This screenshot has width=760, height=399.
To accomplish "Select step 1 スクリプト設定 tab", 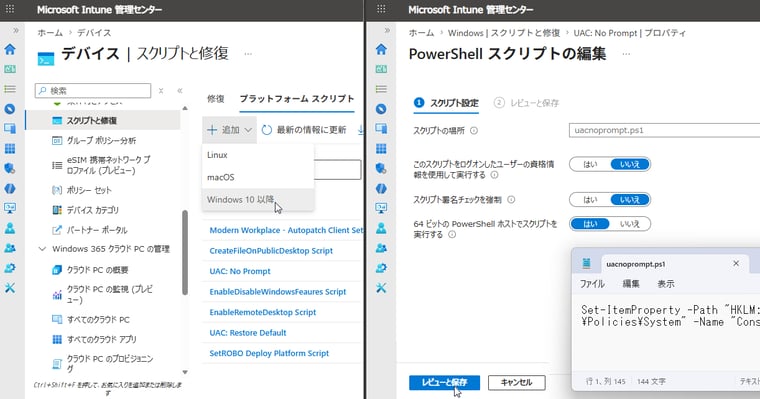I will [446, 103].
